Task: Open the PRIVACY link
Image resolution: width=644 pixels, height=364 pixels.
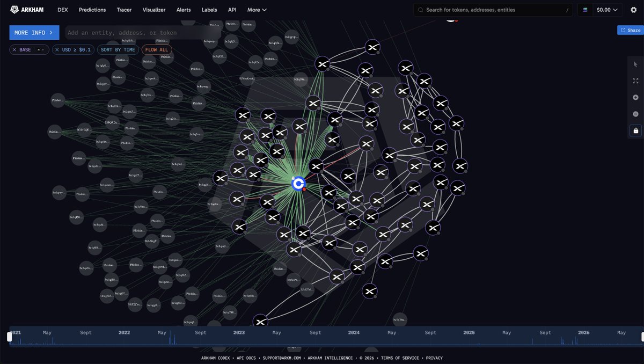Action: pos(435,358)
